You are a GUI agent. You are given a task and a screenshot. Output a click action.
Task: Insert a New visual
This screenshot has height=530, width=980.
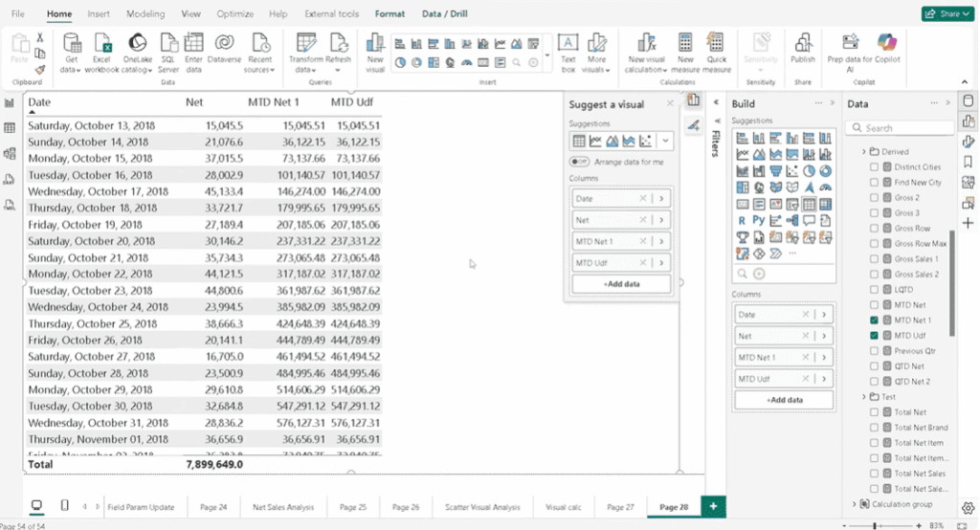pyautogui.click(x=375, y=53)
